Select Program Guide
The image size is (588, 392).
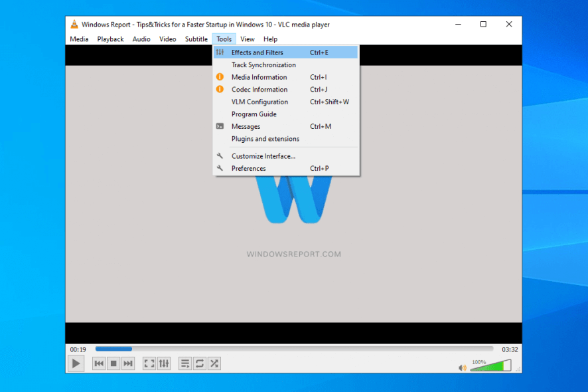click(286, 114)
